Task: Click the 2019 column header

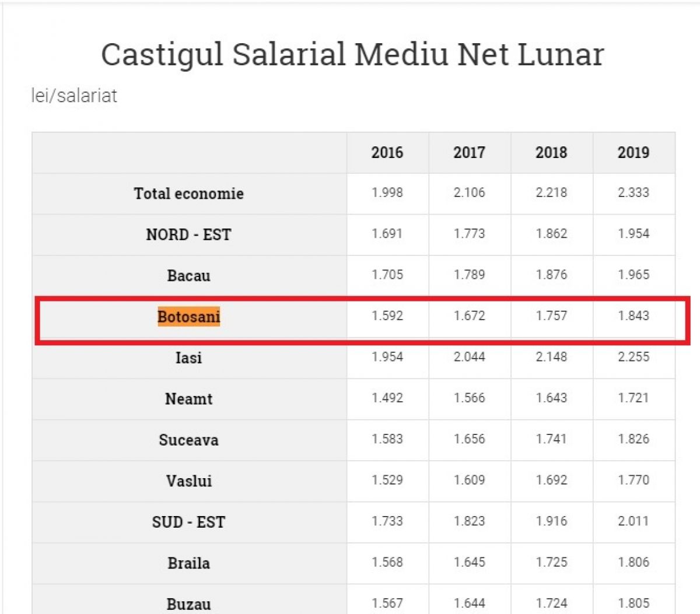Action: click(633, 153)
